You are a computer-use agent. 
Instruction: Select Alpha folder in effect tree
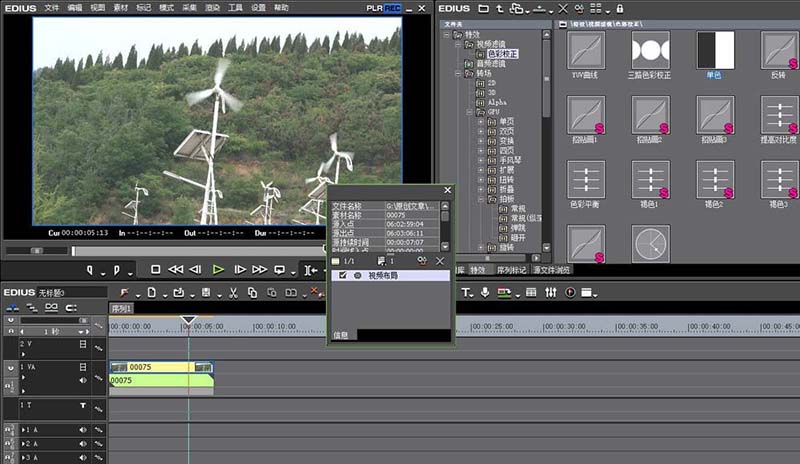497,102
